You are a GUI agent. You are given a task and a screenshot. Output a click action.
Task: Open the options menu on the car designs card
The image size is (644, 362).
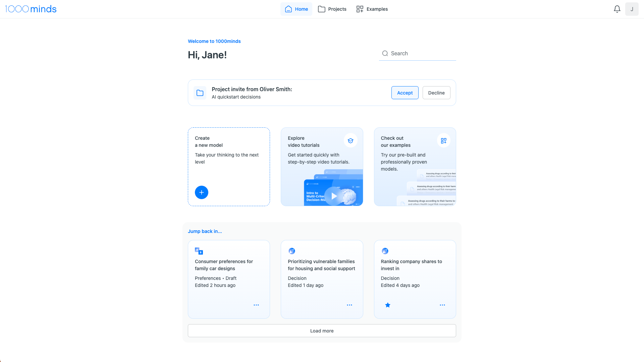point(256,305)
